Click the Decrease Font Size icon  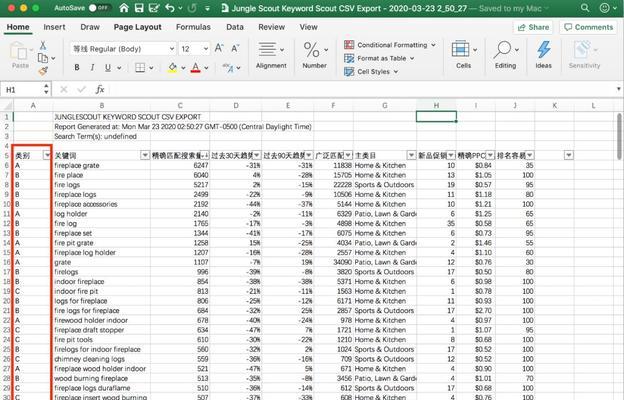(x=235, y=49)
